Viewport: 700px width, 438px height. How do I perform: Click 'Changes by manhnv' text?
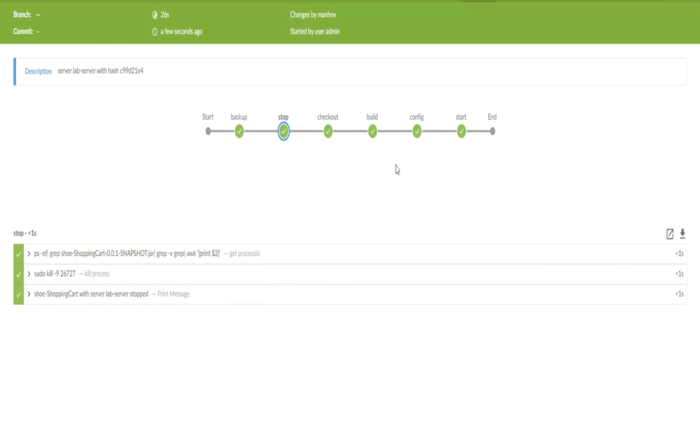coord(312,15)
